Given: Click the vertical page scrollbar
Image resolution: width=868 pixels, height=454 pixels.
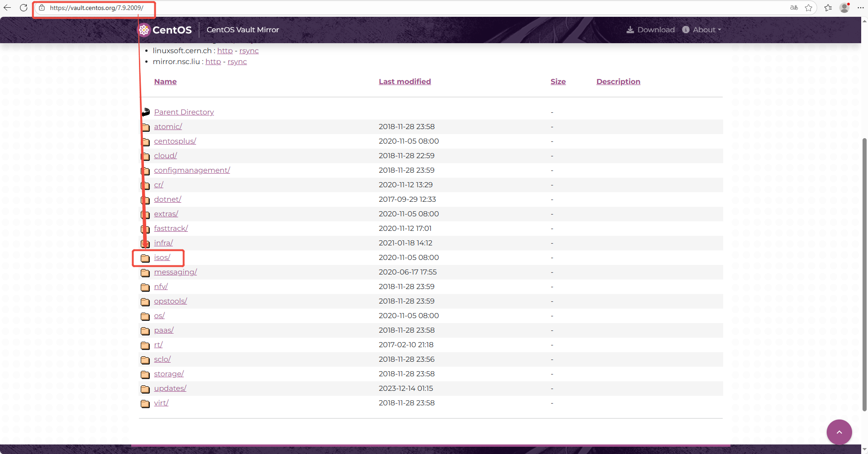Looking at the screenshot, I should [x=864, y=274].
